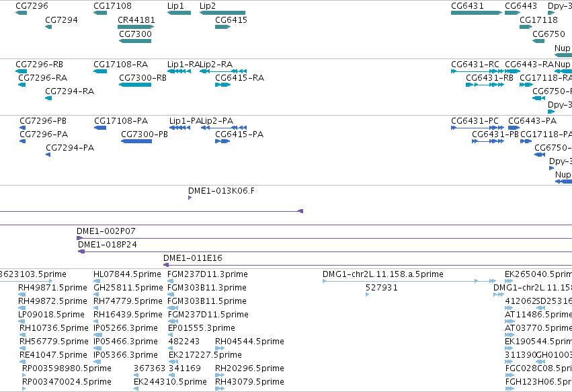Click the CG6443 gene label
The height and width of the screenshot is (392, 572).
click(x=520, y=6)
